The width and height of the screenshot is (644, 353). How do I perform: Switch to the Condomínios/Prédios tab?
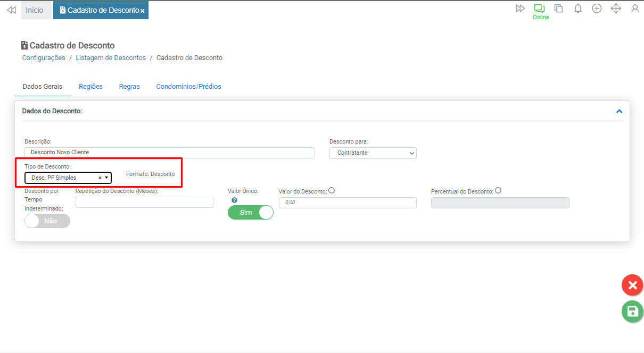188,86
